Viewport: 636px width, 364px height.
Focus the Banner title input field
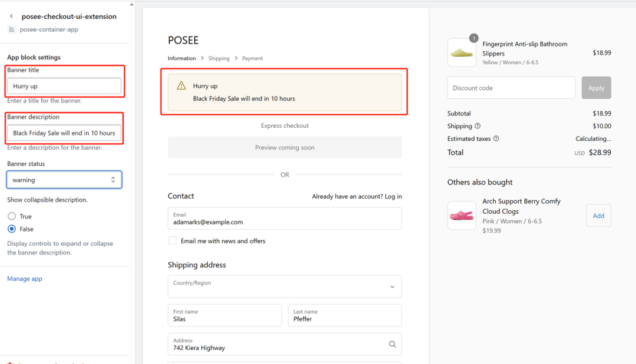click(64, 86)
